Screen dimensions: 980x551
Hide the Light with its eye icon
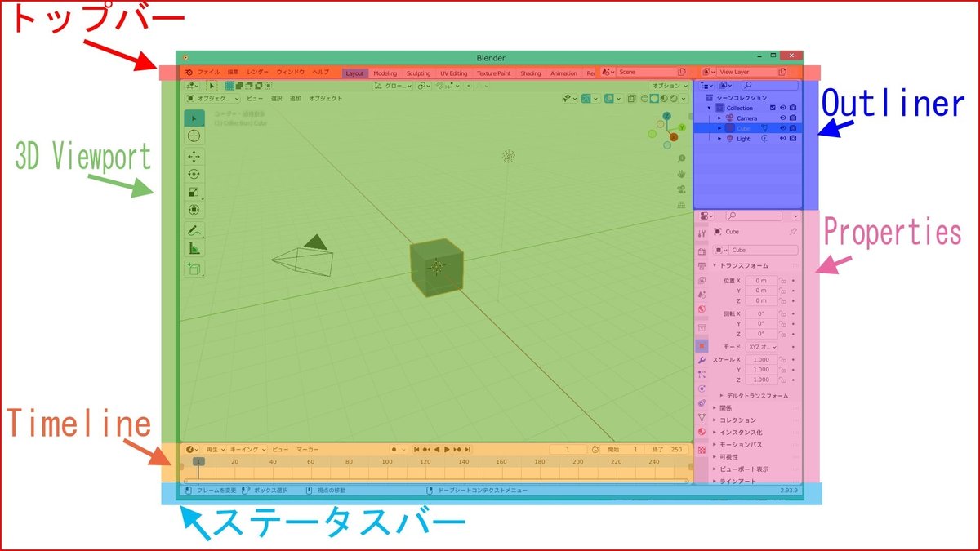(x=783, y=139)
